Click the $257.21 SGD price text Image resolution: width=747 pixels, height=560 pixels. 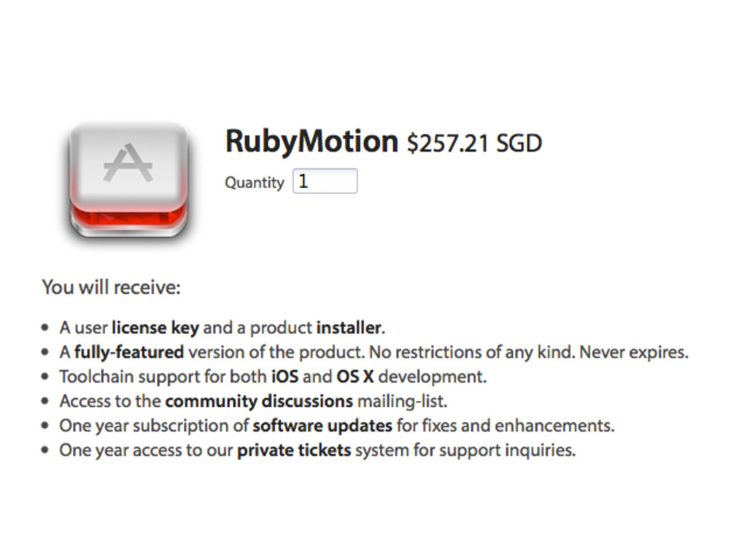(474, 144)
